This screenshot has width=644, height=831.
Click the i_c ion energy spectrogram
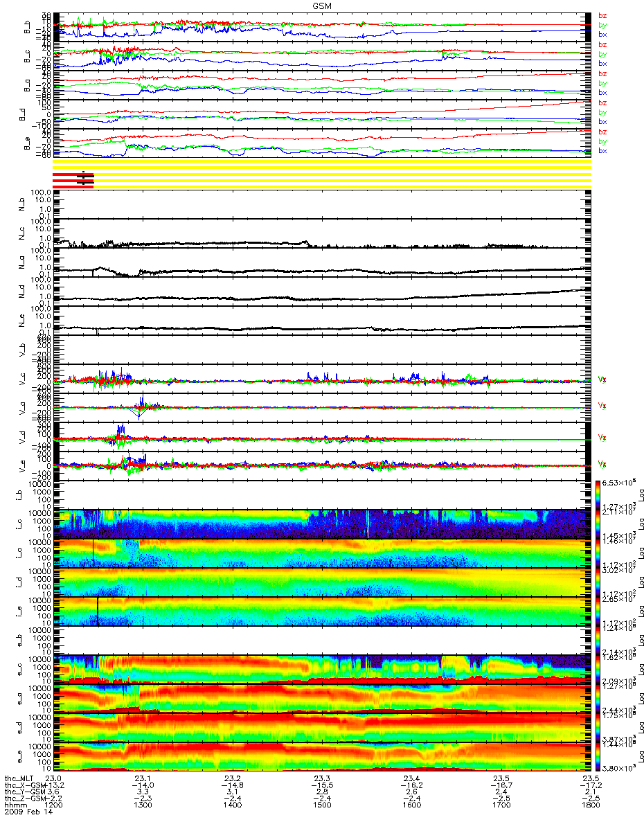[x=321, y=524]
